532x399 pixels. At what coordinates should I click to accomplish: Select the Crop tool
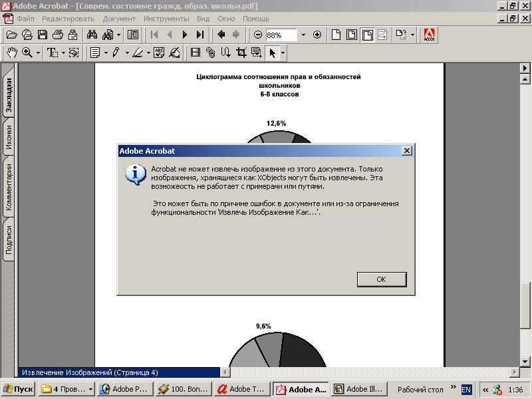[241, 53]
